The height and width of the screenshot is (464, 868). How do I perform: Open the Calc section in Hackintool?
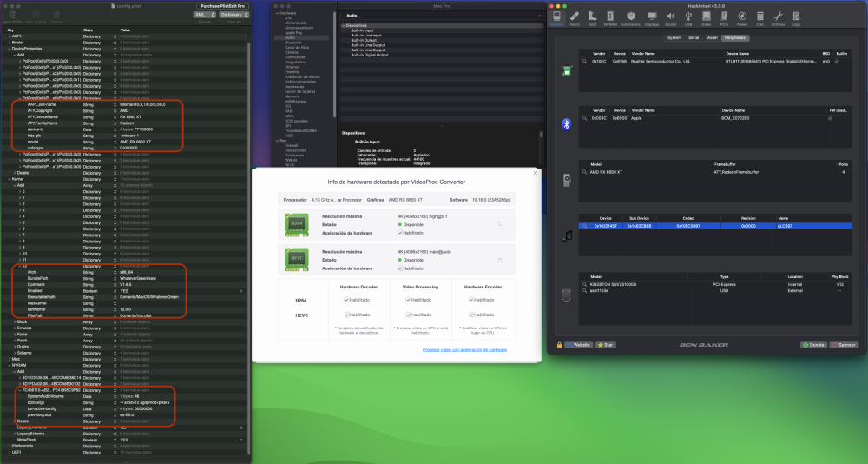coord(760,18)
